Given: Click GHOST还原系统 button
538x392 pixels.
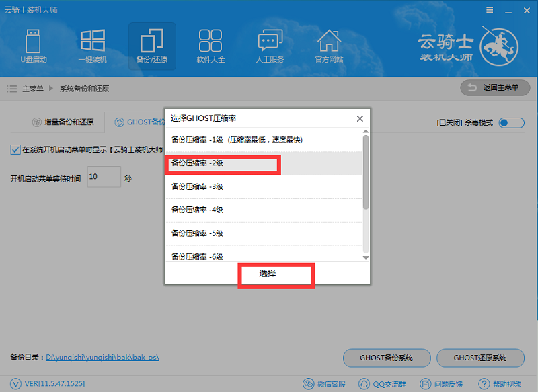Looking at the screenshot, I should pyautogui.click(x=480, y=358).
